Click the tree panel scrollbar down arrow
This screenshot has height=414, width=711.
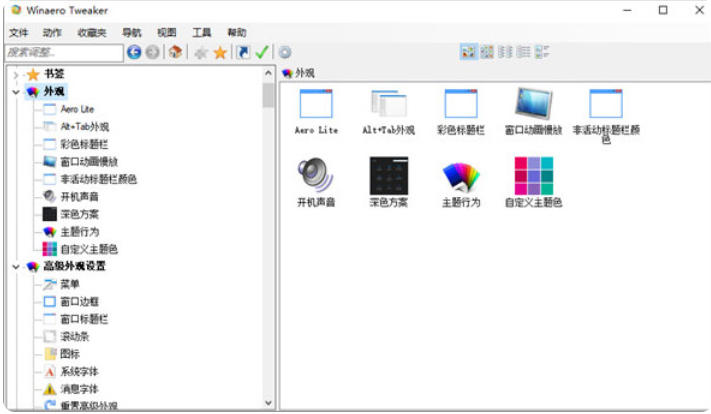268,402
